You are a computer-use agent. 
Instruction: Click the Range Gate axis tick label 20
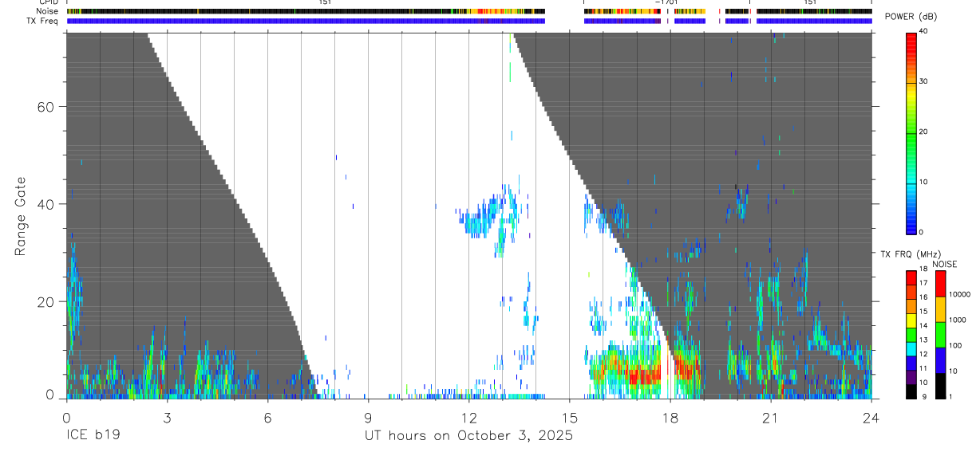coord(46,301)
